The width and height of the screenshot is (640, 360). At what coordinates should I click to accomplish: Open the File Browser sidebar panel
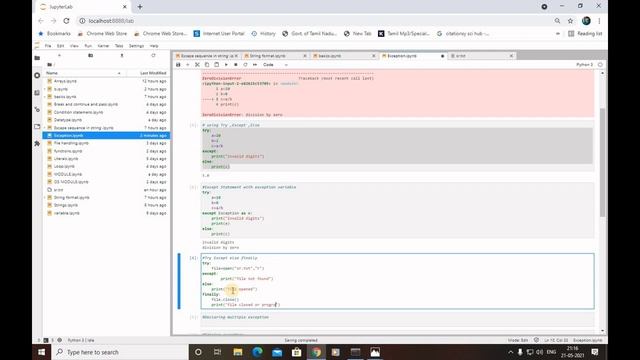pyautogui.click(x=37, y=58)
